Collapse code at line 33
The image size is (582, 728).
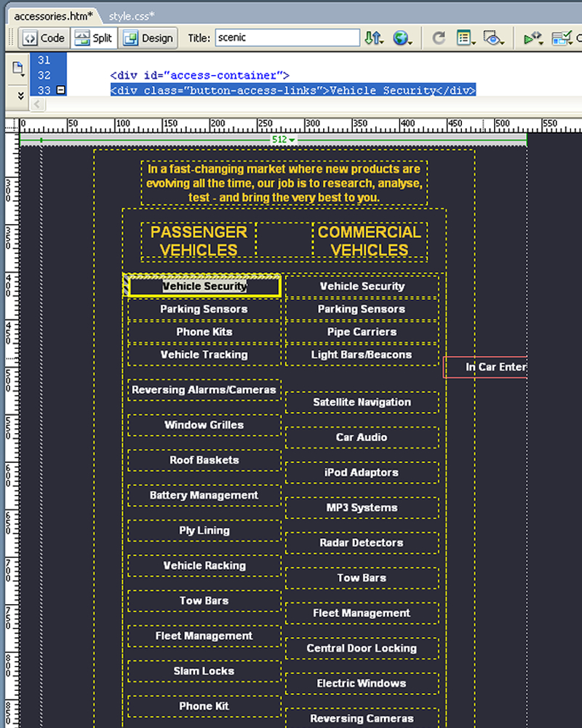[x=61, y=90]
